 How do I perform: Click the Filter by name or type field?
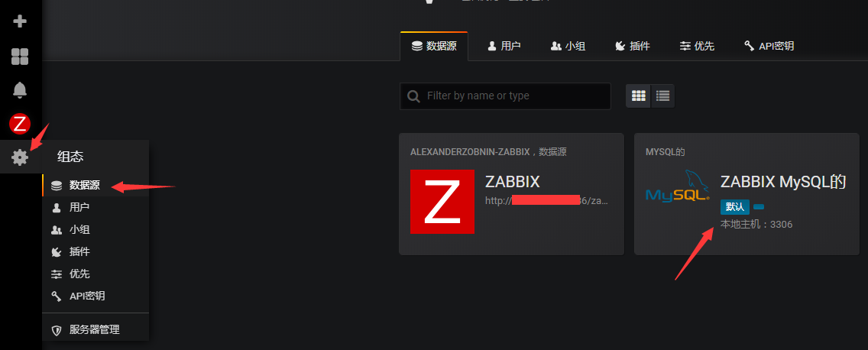click(505, 96)
